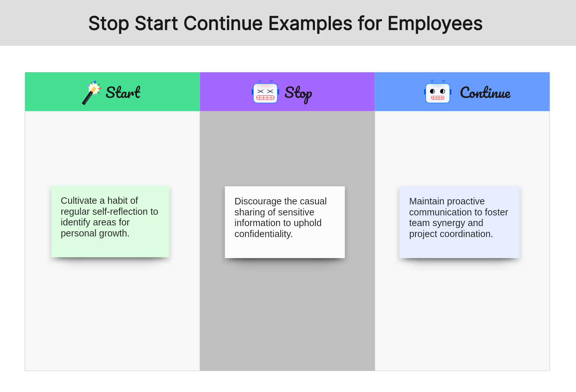Screen dimensions: 576x392
Task: Click the smiling robot icon beside Continue
Action: [438, 92]
